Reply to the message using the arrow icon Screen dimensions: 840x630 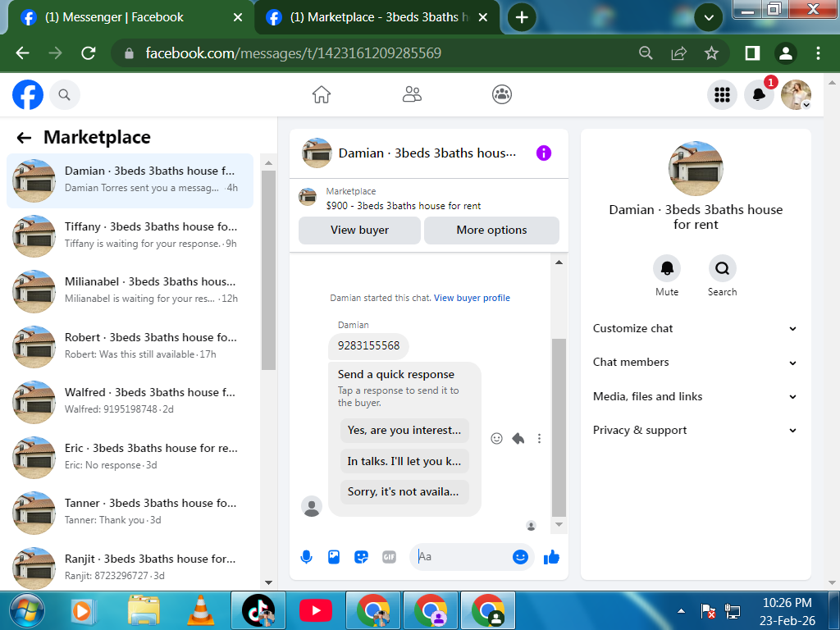tap(518, 439)
